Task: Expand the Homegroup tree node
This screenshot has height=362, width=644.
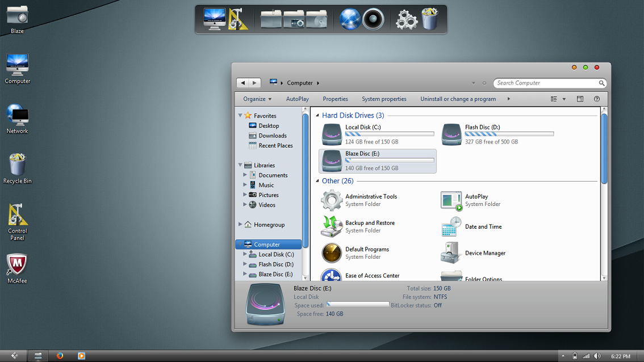Action: click(241, 225)
